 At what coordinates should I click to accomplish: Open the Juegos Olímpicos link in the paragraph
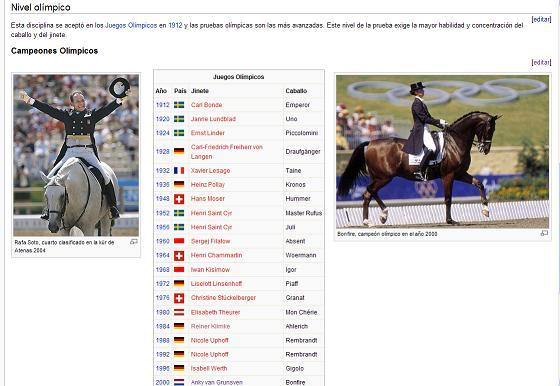131,25
